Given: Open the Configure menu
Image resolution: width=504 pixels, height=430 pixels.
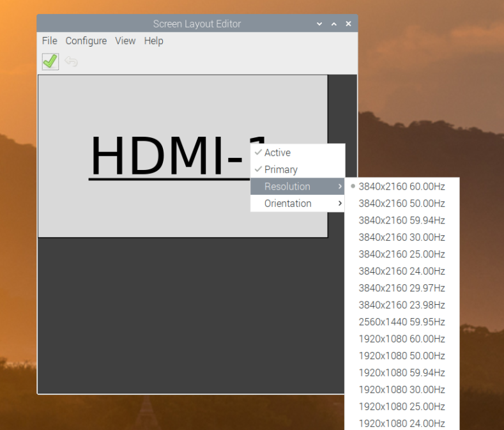Looking at the screenshot, I should pyautogui.click(x=86, y=41).
